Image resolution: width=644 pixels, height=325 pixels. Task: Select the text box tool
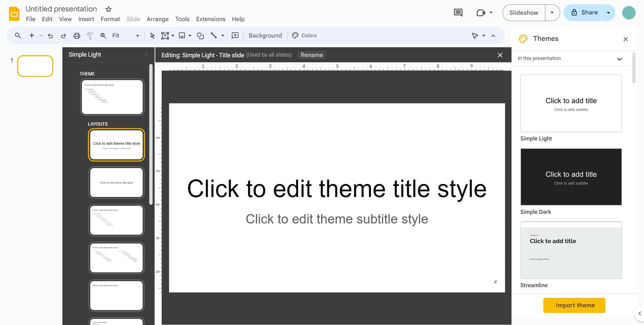point(165,36)
